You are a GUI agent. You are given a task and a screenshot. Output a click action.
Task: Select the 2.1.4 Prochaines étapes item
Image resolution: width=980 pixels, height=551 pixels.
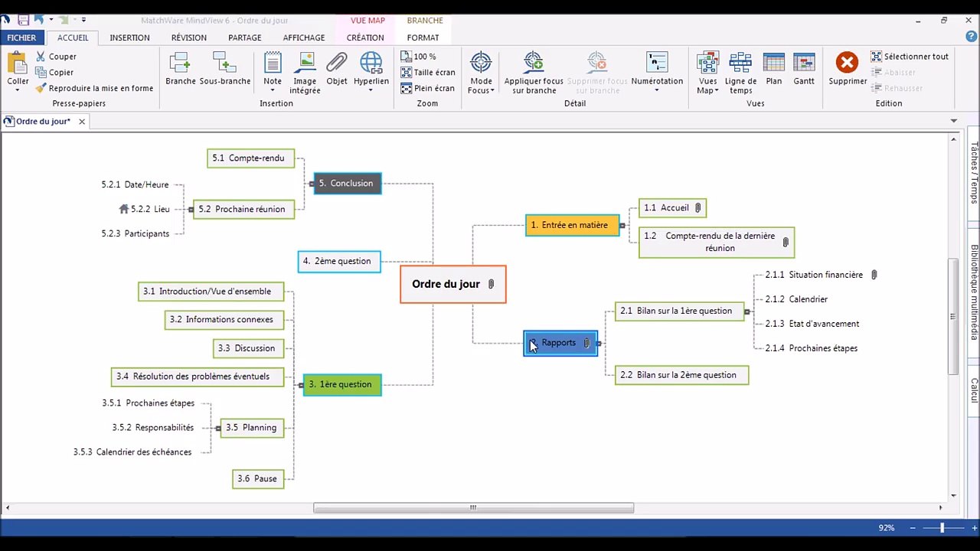pyautogui.click(x=812, y=348)
